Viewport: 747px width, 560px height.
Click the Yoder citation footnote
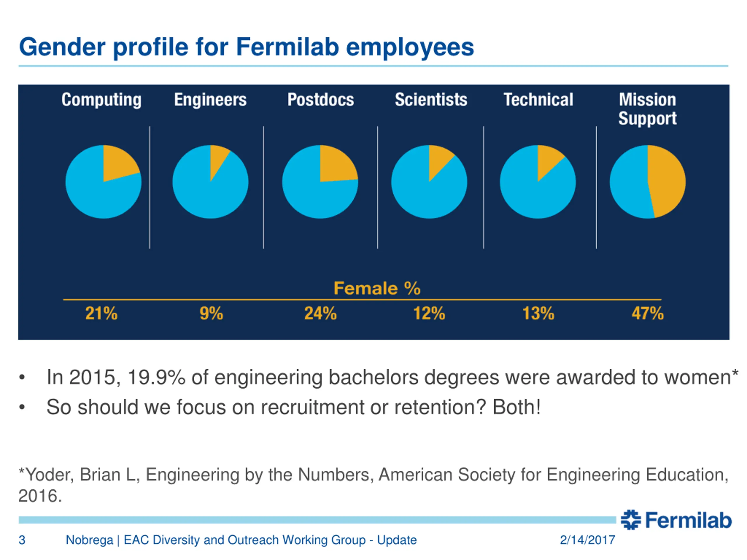click(x=373, y=485)
